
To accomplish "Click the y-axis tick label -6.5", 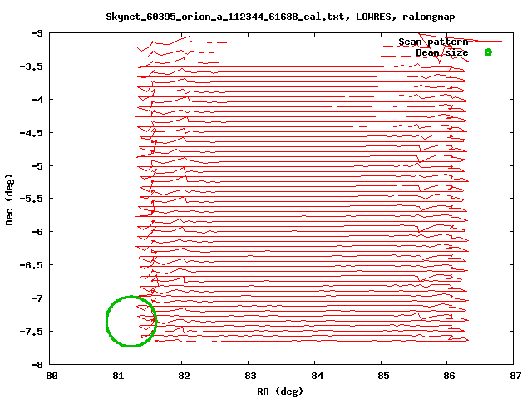I will pyautogui.click(x=32, y=265).
